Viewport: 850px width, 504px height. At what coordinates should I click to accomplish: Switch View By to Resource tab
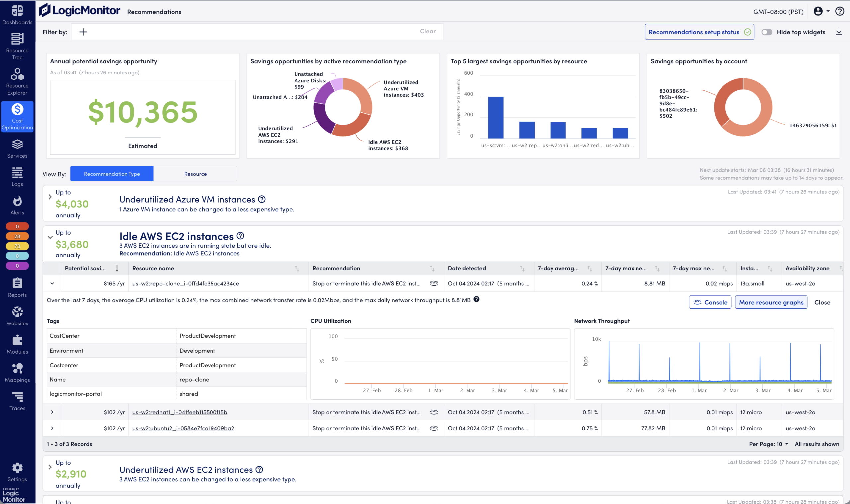[195, 174]
